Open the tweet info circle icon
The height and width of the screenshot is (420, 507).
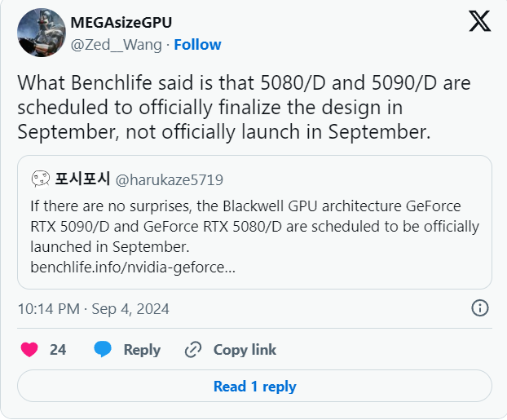[x=480, y=307]
